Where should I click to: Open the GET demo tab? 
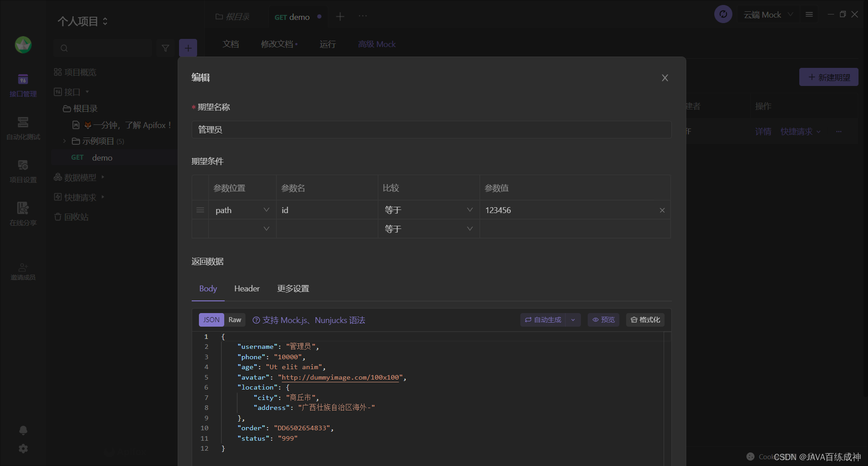click(297, 17)
